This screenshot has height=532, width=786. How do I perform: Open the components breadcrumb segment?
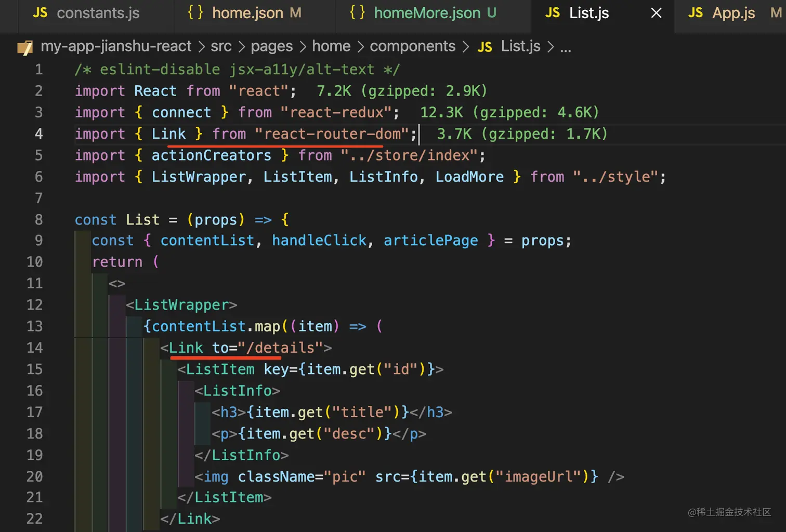tap(413, 47)
